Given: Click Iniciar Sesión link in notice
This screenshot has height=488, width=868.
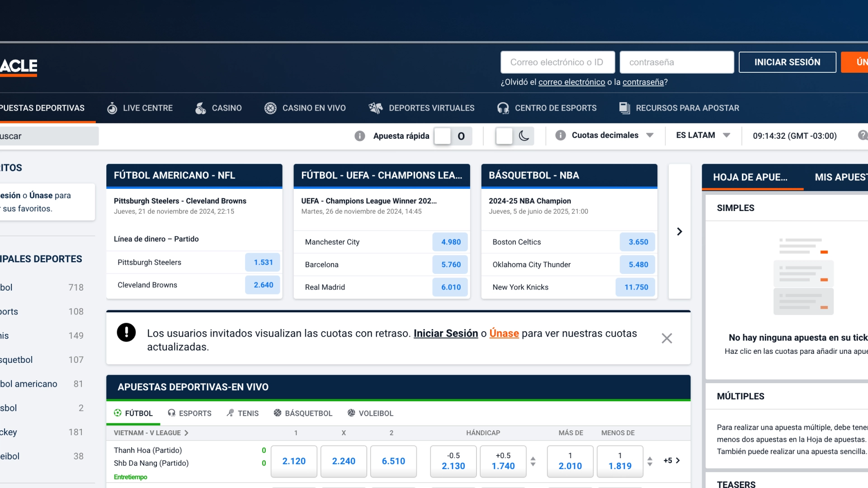Looking at the screenshot, I should 446,333.
